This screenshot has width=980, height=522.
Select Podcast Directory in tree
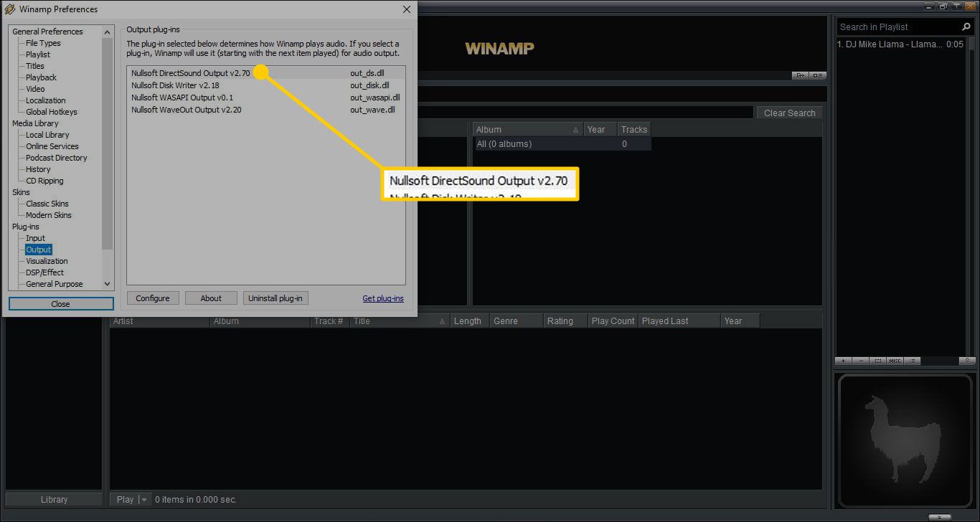click(x=56, y=158)
